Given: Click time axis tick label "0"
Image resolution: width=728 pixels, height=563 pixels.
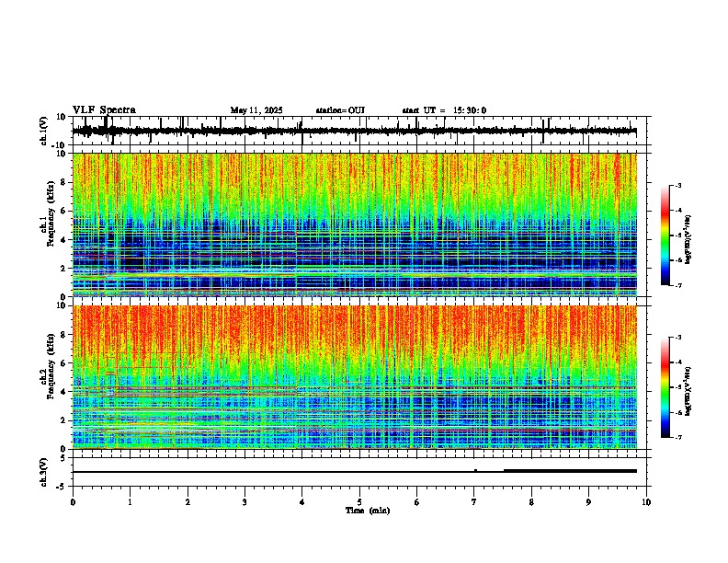Looking at the screenshot, I should (73, 501).
